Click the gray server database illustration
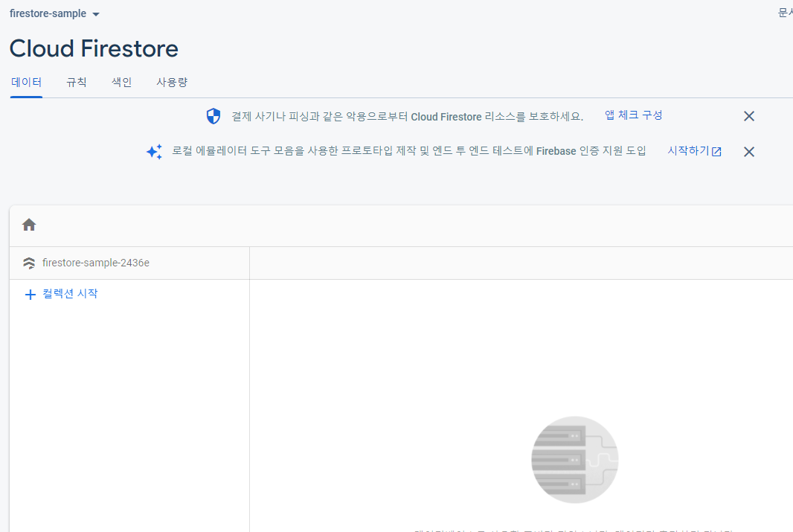Screen dimensions: 793x532 coord(574,460)
